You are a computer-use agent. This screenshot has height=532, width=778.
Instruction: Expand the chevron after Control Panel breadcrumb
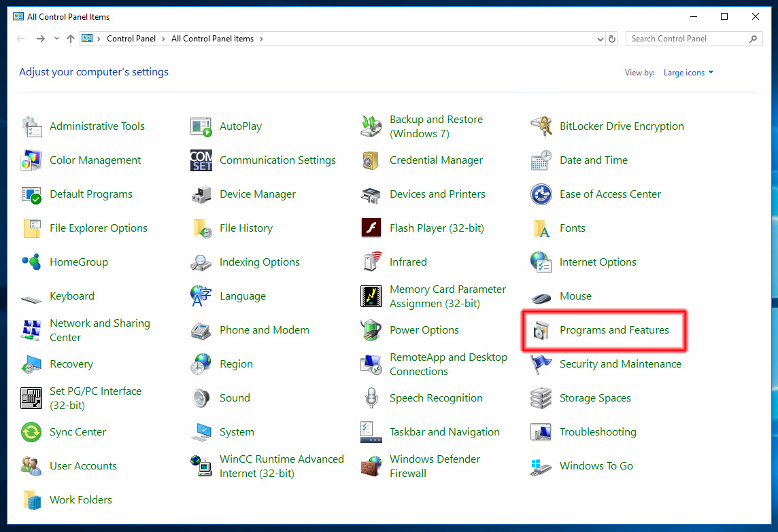pyautogui.click(x=163, y=39)
